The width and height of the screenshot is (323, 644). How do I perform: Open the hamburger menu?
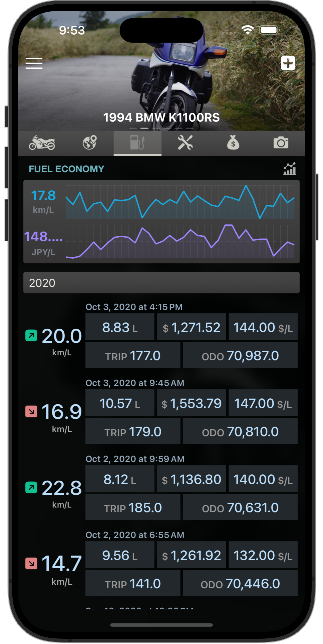click(34, 63)
